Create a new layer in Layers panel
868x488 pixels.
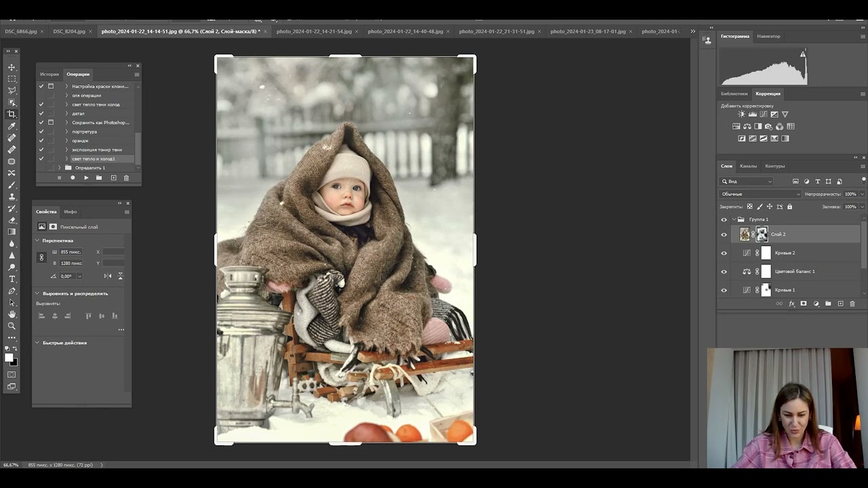[x=840, y=304]
